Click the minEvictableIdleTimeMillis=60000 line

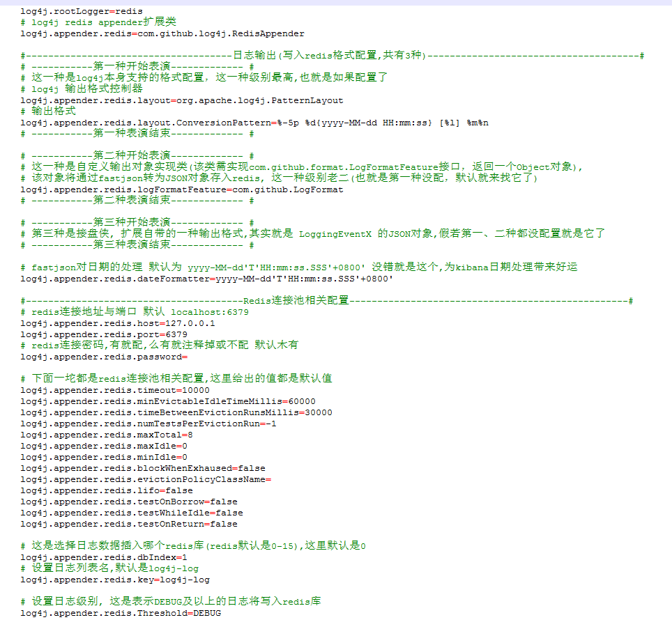click(168, 401)
